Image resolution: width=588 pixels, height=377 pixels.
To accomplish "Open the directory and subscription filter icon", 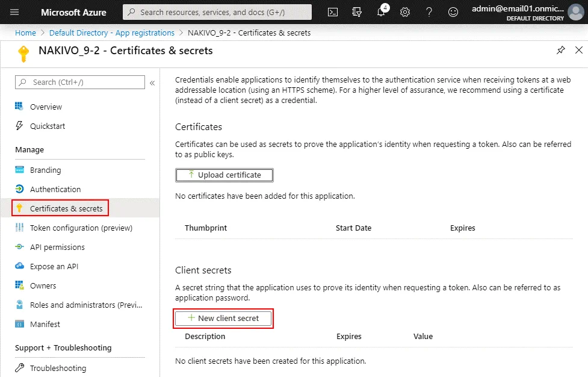I will coord(357,11).
